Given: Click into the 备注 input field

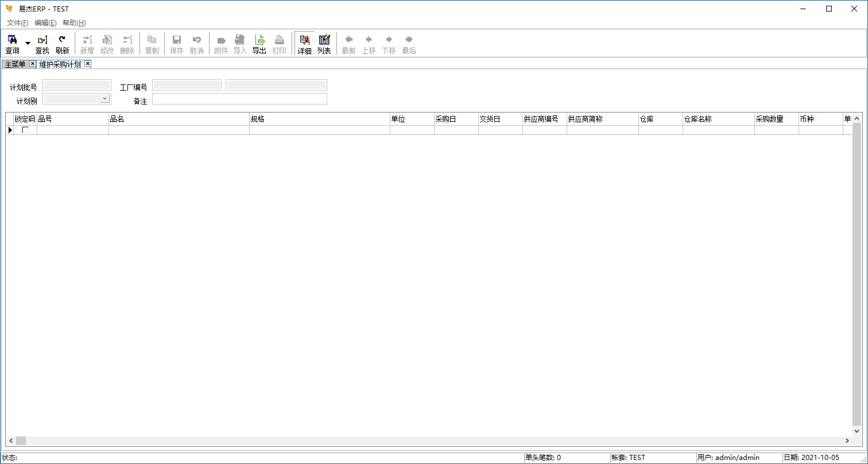Looking at the screenshot, I should (239, 99).
